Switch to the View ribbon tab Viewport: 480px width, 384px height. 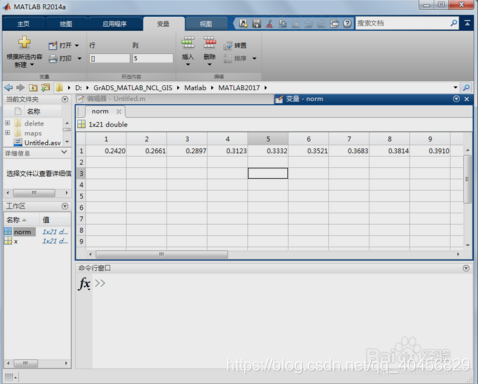pyautogui.click(x=206, y=24)
